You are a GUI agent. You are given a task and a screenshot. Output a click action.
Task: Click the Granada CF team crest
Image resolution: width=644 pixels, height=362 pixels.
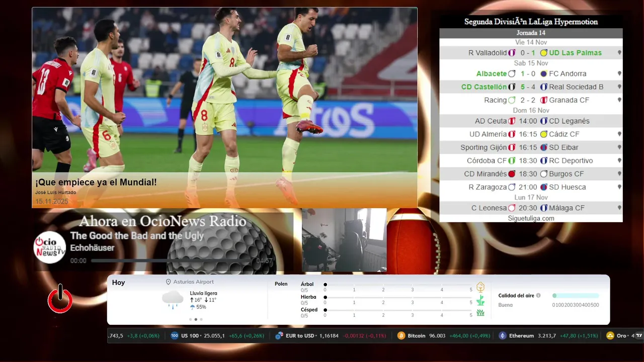[543, 100]
